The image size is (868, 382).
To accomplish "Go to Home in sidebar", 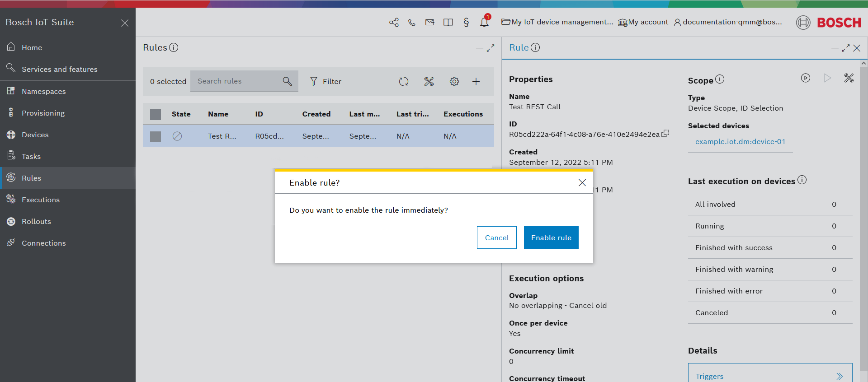I will (x=68, y=47).
